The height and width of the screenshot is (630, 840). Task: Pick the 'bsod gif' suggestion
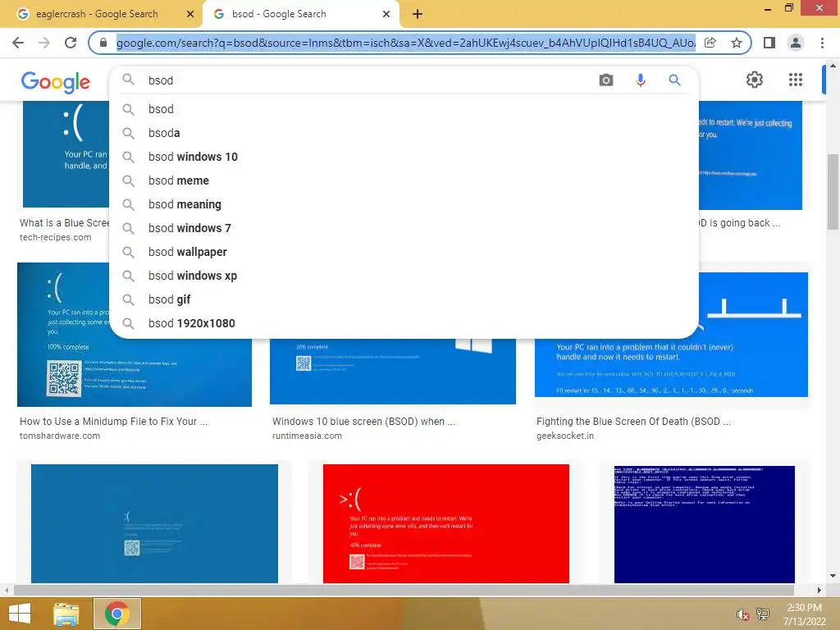pos(404,299)
